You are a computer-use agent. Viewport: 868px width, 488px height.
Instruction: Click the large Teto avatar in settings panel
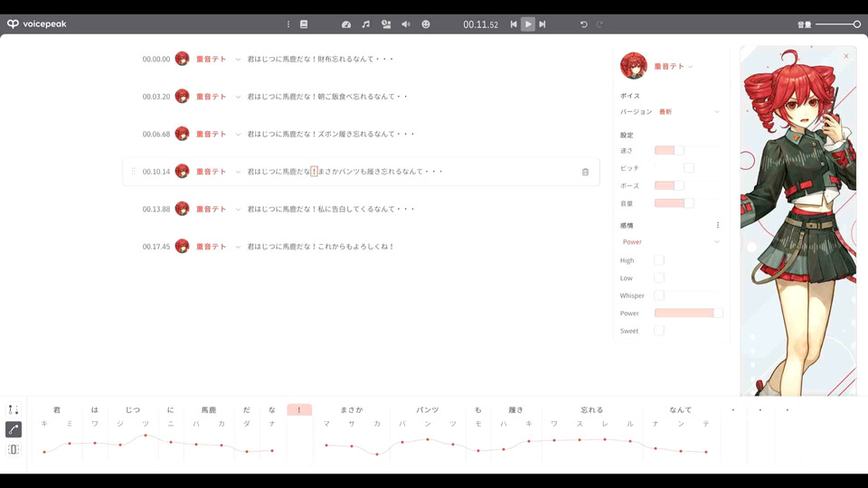tap(633, 66)
